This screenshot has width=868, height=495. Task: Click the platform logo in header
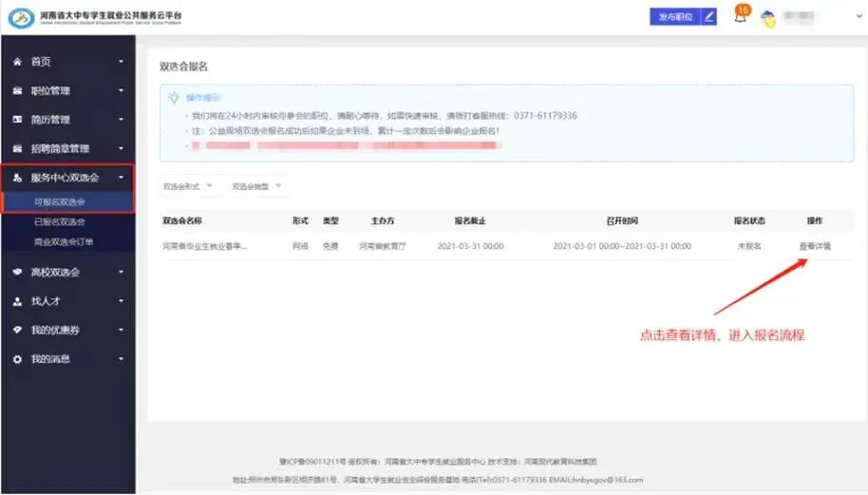tap(21, 18)
